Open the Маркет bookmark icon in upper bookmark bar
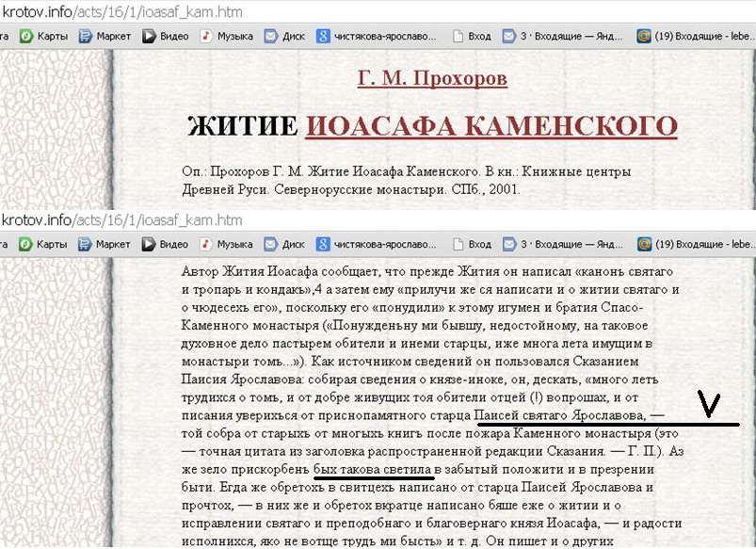756x549 pixels. 86,36
